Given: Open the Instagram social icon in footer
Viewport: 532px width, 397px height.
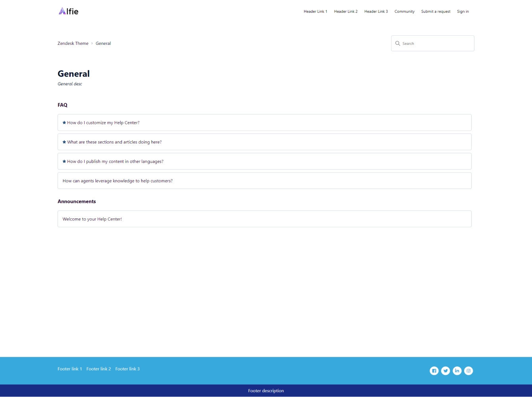Looking at the screenshot, I should 468,371.
